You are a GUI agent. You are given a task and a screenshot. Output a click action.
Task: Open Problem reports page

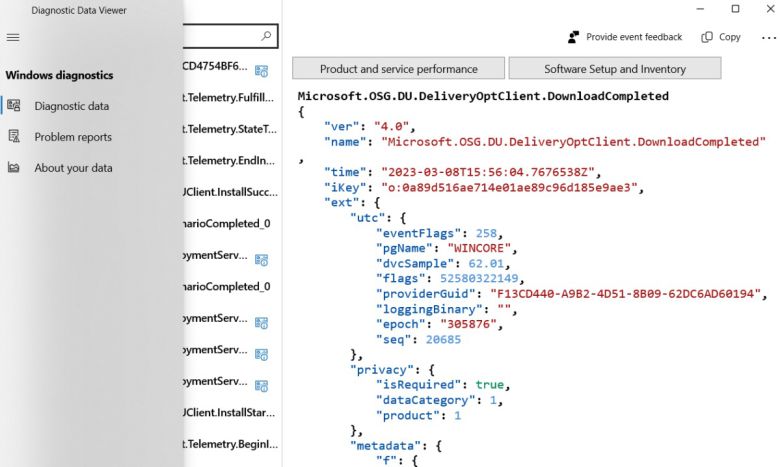(72, 137)
